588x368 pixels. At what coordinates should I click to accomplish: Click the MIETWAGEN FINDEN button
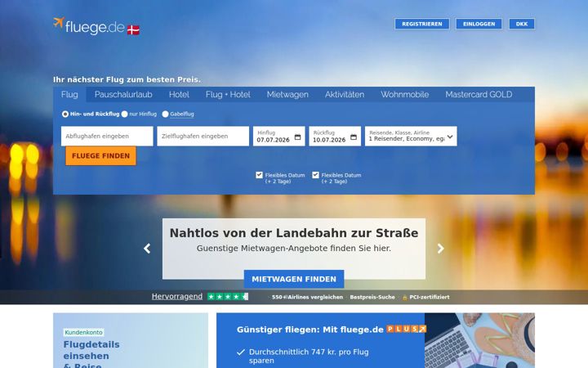294,279
